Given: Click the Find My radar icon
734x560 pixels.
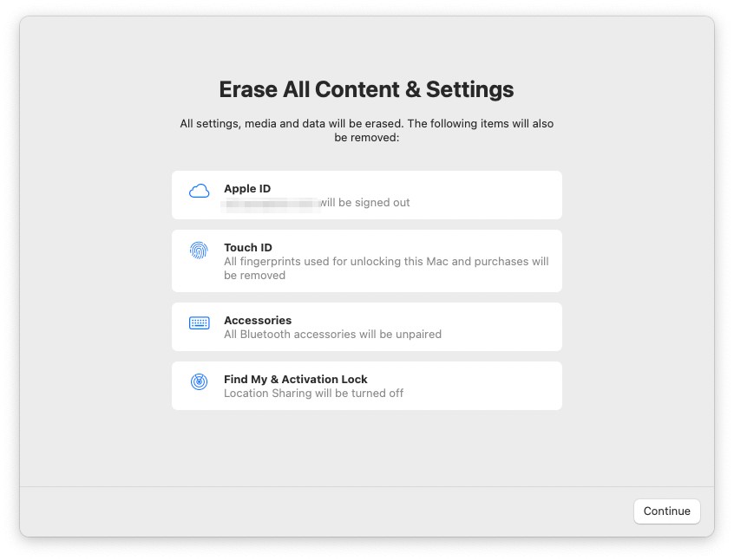Looking at the screenshot, I should pos(200,382).
